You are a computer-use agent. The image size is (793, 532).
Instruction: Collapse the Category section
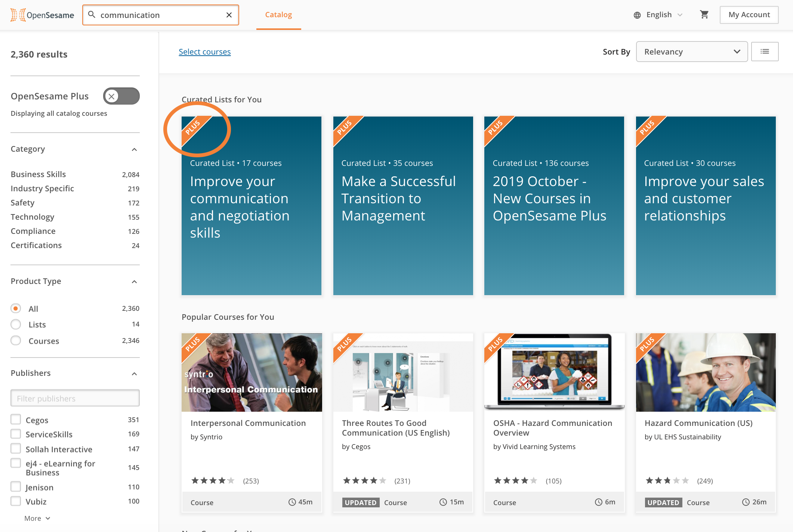[135, 149]
